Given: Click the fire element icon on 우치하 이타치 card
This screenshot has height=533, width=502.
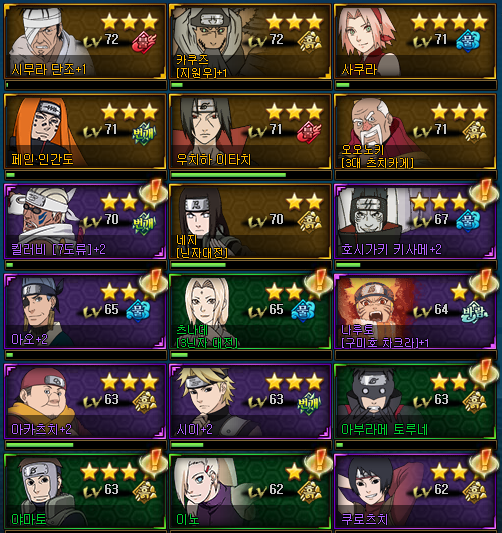Looking at the screenshot, I should tap(309, 132).
